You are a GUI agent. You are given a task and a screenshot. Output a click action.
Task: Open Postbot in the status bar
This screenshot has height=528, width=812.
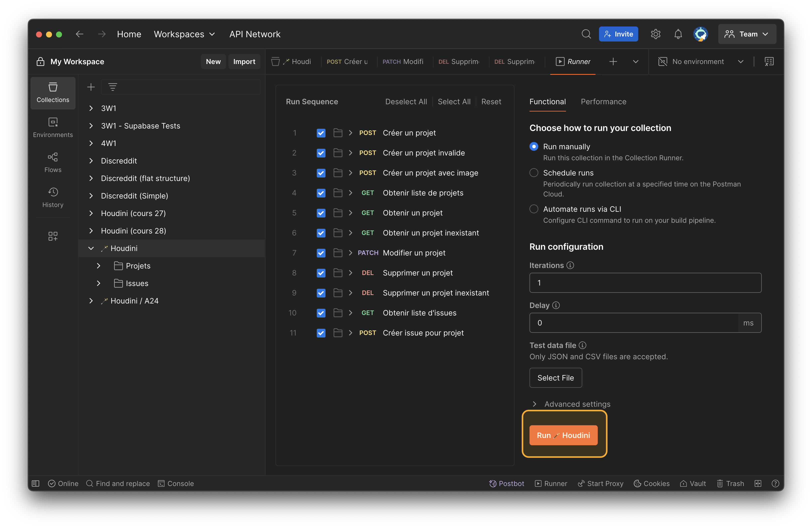pyautogui.click(x=506, y=483)
